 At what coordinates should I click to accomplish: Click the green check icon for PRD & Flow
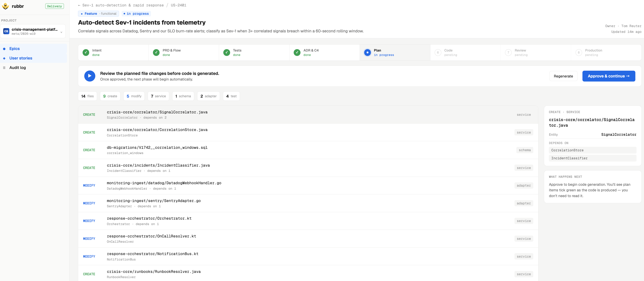pos(156,52)
